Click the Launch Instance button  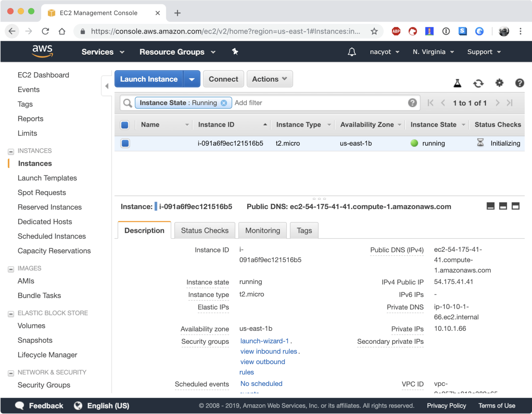(149, 79)
